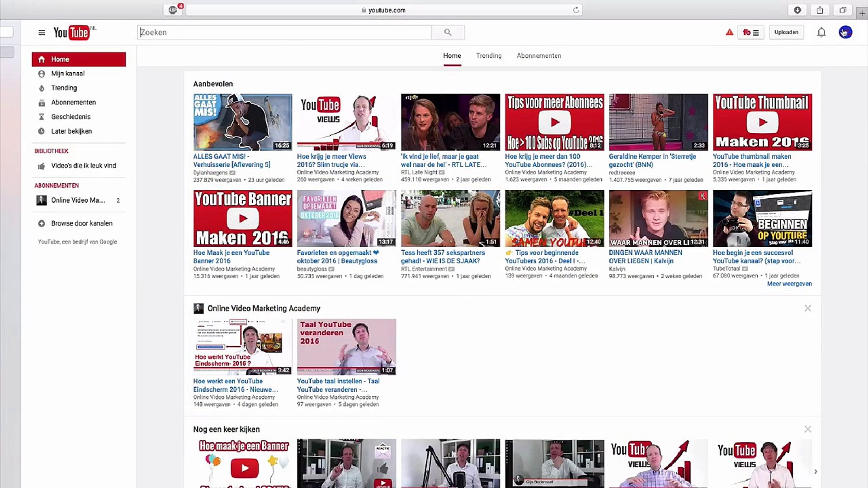Open the browser downloads icon
This screenshot has width=868, height=488.
pyautogui.click(x=797, y=10)
